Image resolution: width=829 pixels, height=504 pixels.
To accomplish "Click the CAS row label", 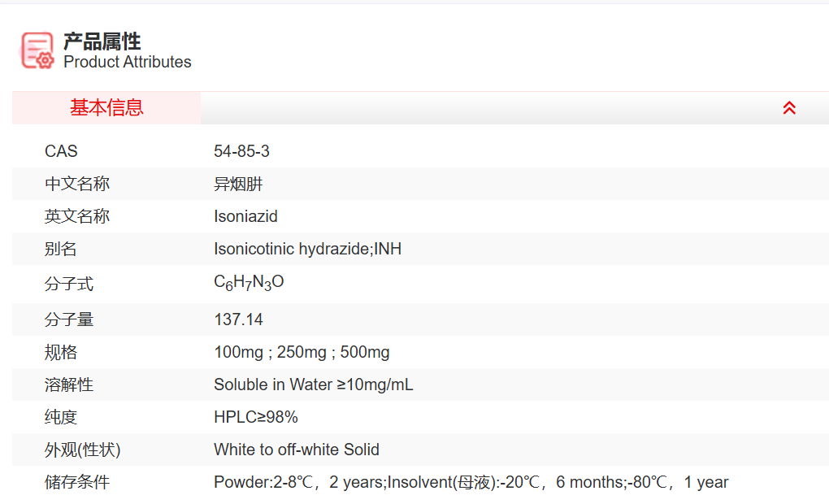I will pos(61,151).
